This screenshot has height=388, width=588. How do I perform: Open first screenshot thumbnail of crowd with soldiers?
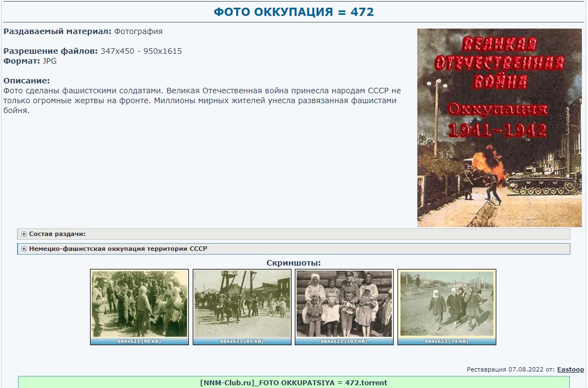[x=139, y=303]
